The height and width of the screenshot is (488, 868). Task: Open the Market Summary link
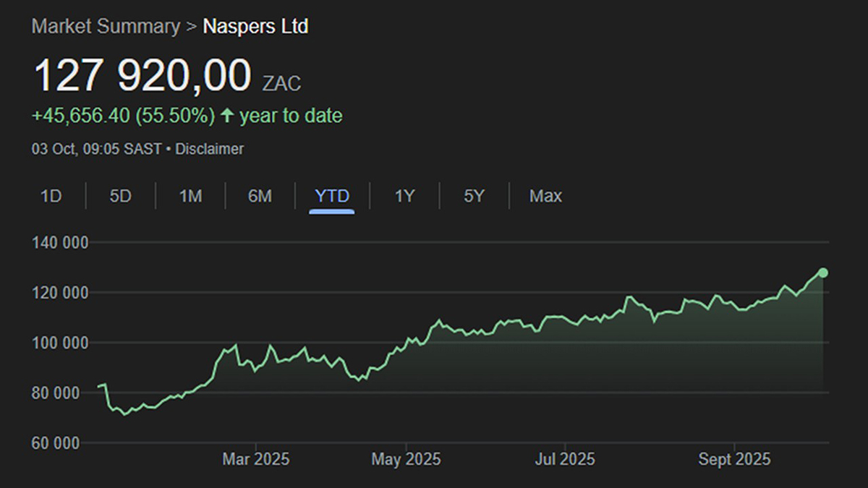tap(106, 27)
